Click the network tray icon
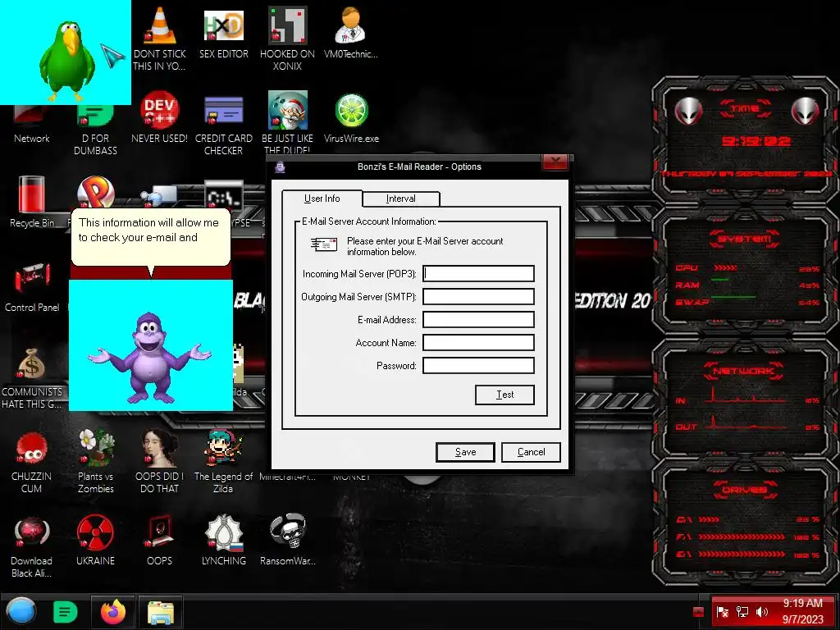Viewport: 840px width, 630px height. point(742,612)
